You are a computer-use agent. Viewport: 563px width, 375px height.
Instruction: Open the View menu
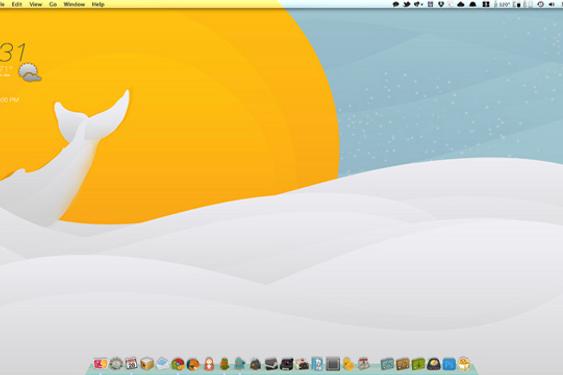(x=36, y=4)
